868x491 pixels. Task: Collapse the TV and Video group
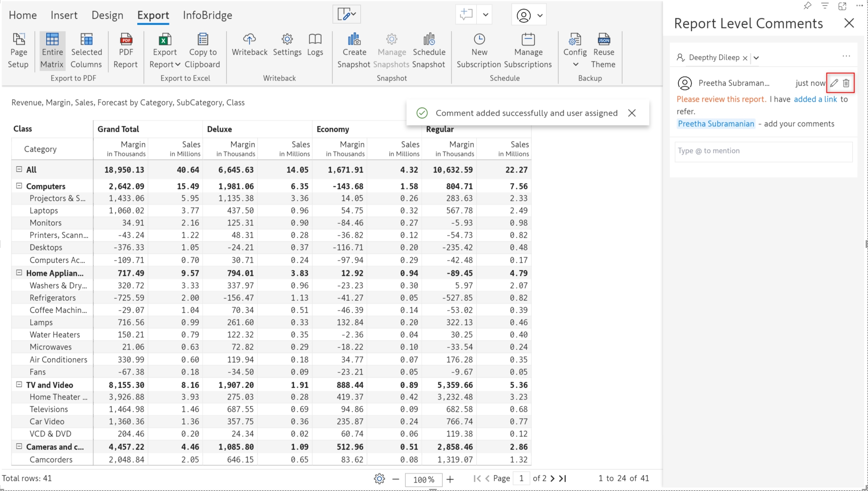click(19, 384)
